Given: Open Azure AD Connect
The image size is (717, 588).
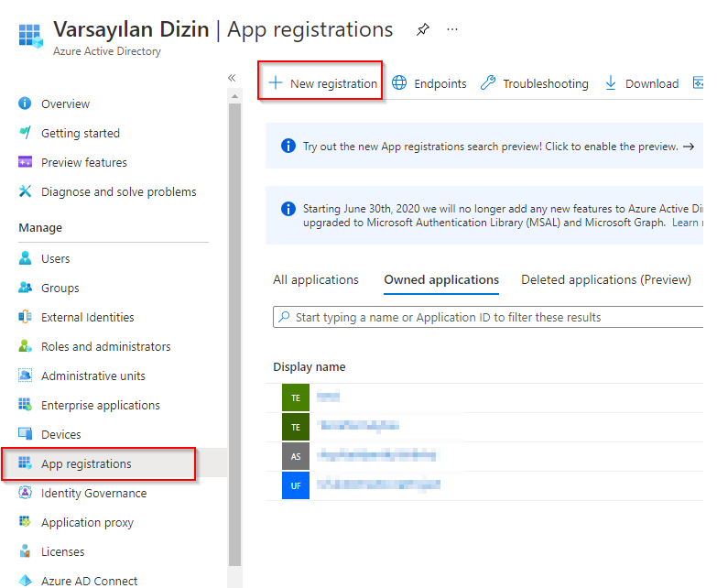Looking at the screenshot, I should point(89,581).
